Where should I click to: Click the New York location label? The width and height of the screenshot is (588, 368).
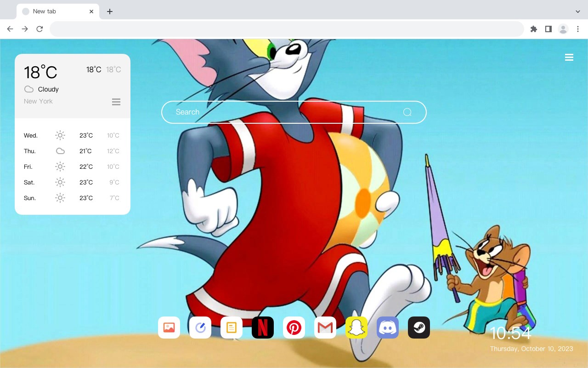pos(38,101)
